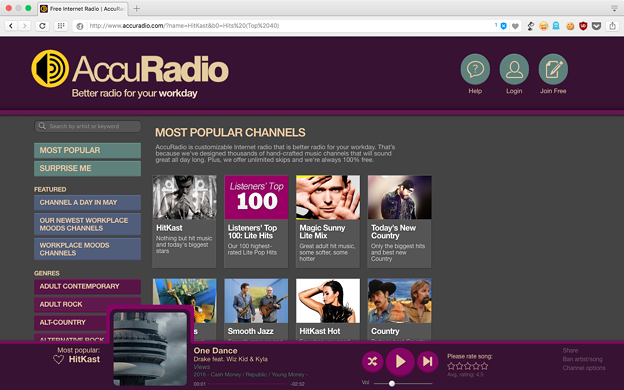This screenshot has height=390, width=624.
Task: Select Adult Contemporary genre
Action: (88, 287)
